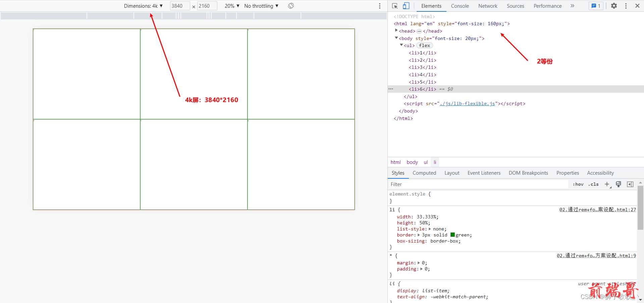Viewport: 644px width, 303px height.
Task: Expand the collapsed head ellipsis badge
Action: 419,31
